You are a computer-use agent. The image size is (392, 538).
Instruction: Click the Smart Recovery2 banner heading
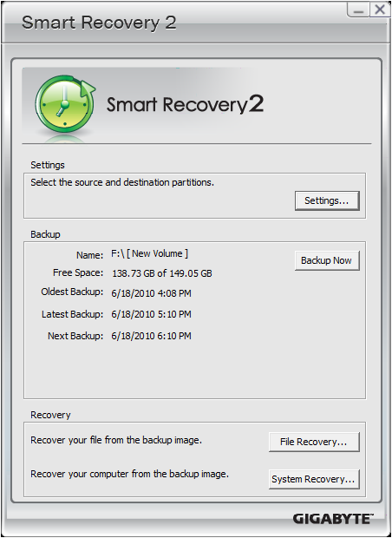tap(186, 104)
